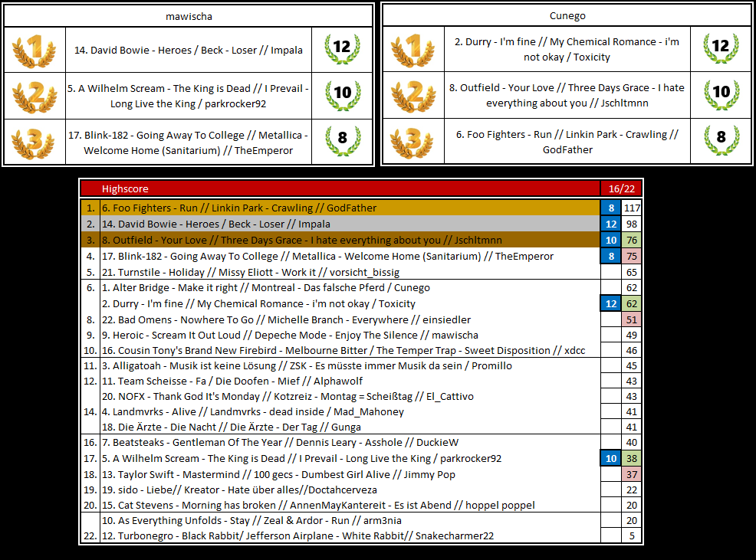Click blue 12 points cell in David Bowie row
Image resolution: width=756 pixels, height=560 pixels.
[x=611, y=224]
